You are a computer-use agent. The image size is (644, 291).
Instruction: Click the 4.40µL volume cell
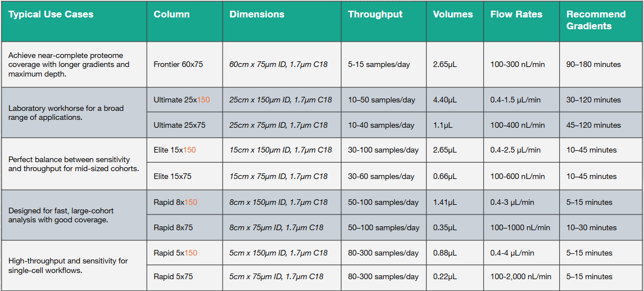(x=445, y=100)
